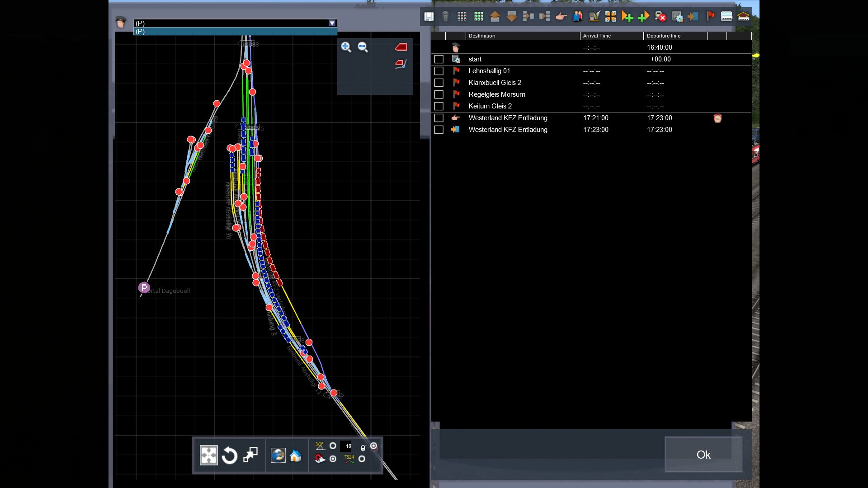
Task: Zoom in the 2D map view
Action: pyautogui.click(x=346, y=47)
